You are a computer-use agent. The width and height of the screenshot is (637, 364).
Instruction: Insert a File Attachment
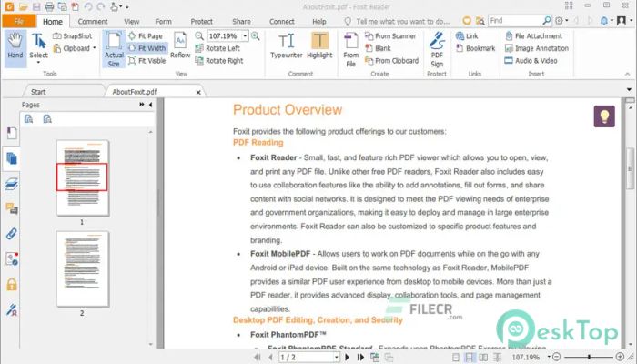(533, 36)
